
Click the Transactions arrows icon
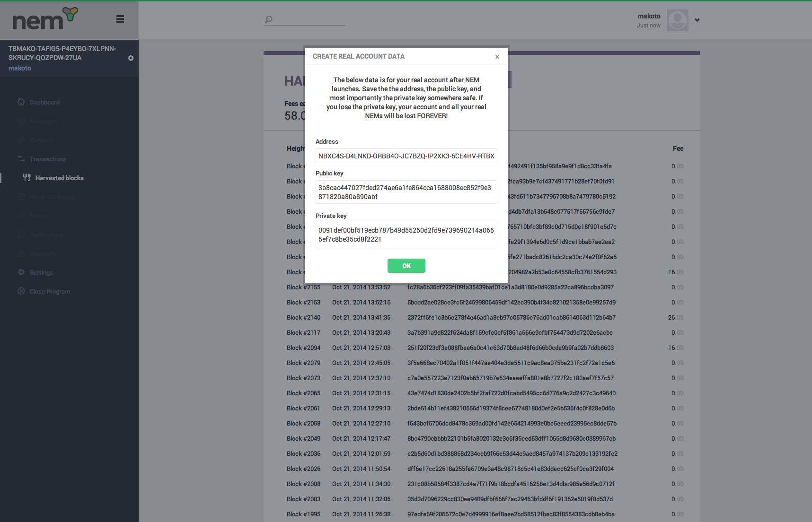coord(21,158)
